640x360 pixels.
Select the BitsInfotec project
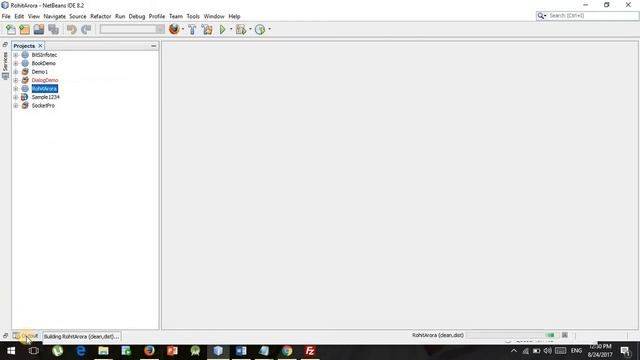(44, 55)
